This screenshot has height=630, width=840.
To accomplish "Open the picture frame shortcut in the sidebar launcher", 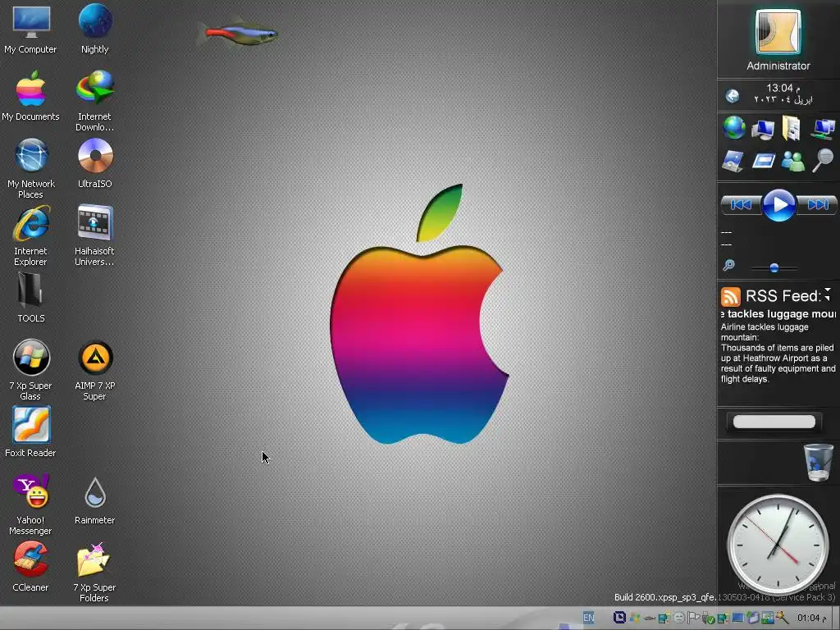I will click(x=733, y=161).
